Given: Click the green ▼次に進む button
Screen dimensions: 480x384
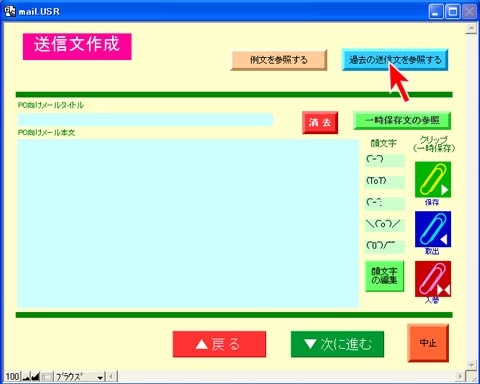Looking at the screenshot, I should [x=337, y=344].
